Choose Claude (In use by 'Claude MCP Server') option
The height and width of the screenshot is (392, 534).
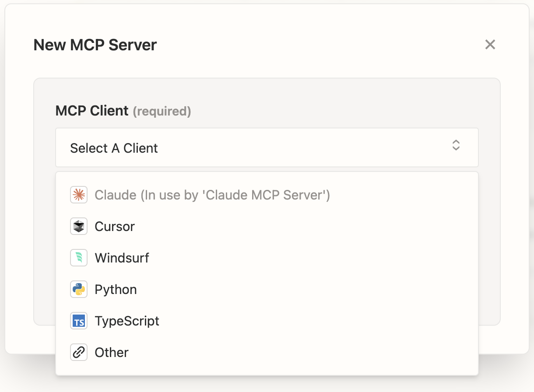(267, 195)
